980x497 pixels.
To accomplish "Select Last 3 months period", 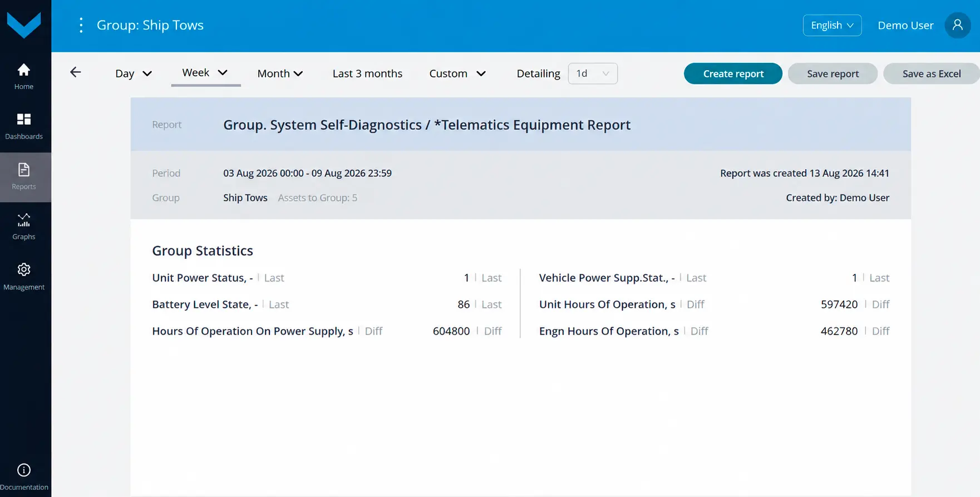I will pos(367,73).
